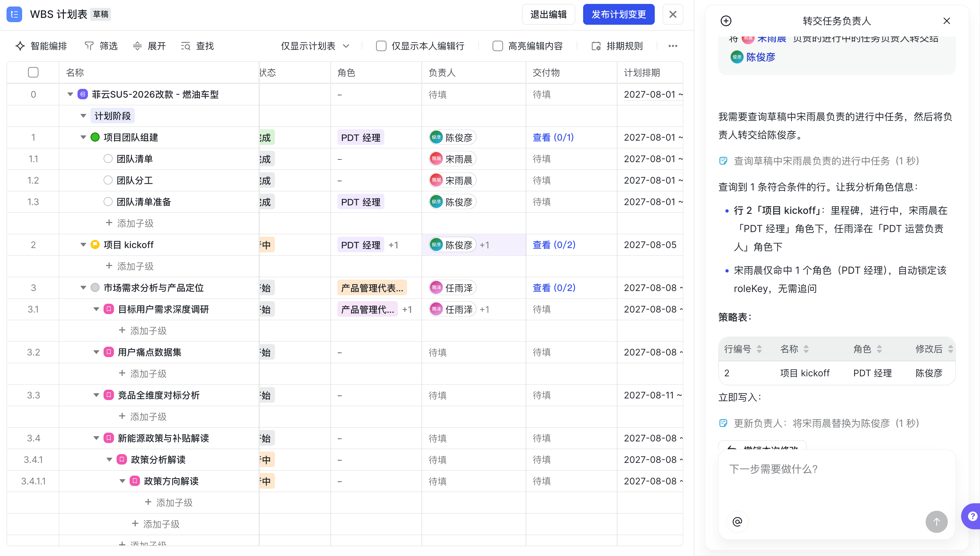
Task: Sort strategy table by 角色
Action: click(x=879, y=349)
